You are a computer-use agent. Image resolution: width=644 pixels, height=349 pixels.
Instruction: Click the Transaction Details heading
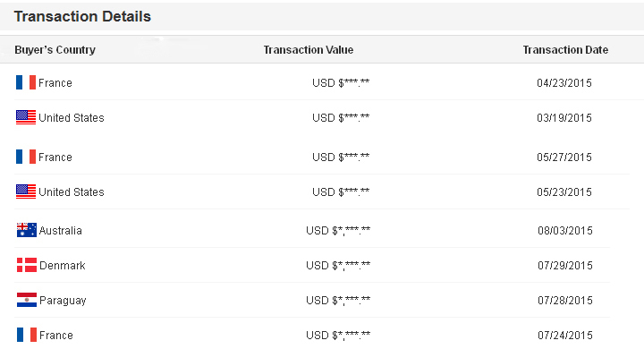point(82,16)
